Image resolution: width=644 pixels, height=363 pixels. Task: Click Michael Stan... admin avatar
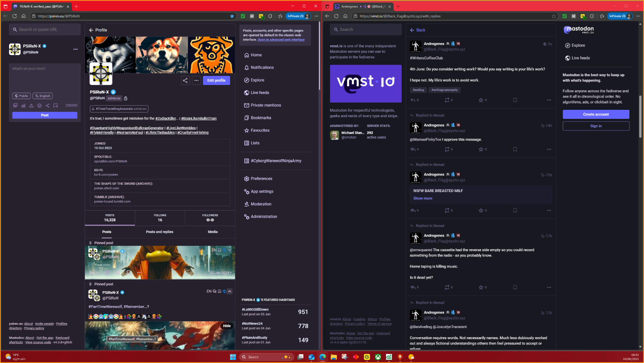(334, 135)
